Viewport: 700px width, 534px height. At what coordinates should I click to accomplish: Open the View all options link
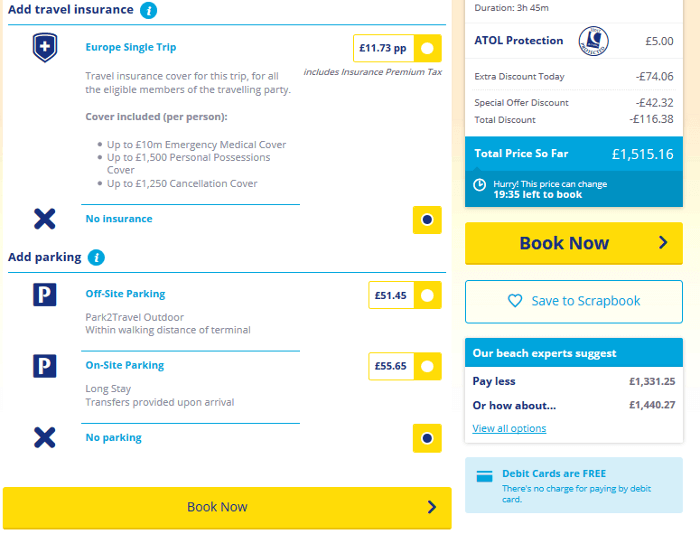tap(509, 429)
